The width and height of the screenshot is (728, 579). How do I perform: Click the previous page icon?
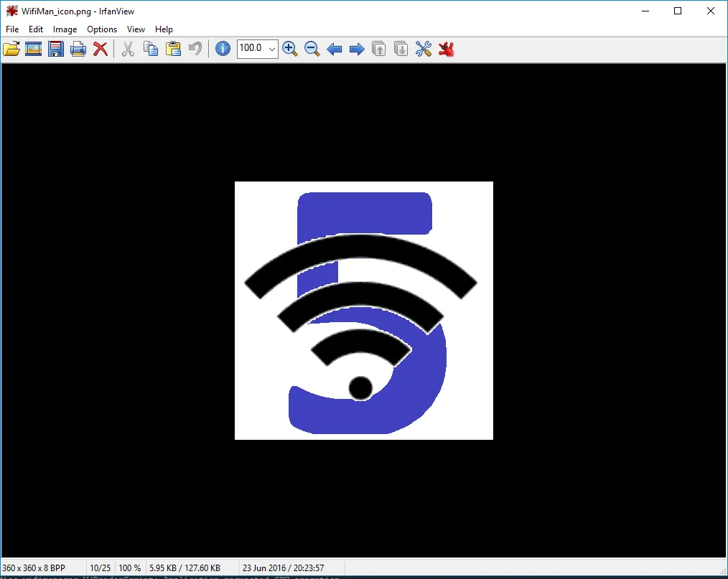click(x=379, y=49)
